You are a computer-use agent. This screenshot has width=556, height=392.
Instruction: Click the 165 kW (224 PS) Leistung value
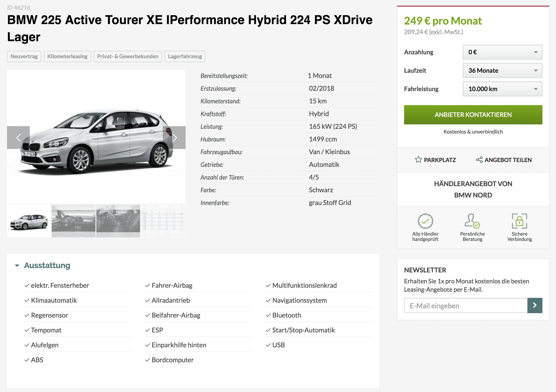pyautogui.click(x=333, y=126)
